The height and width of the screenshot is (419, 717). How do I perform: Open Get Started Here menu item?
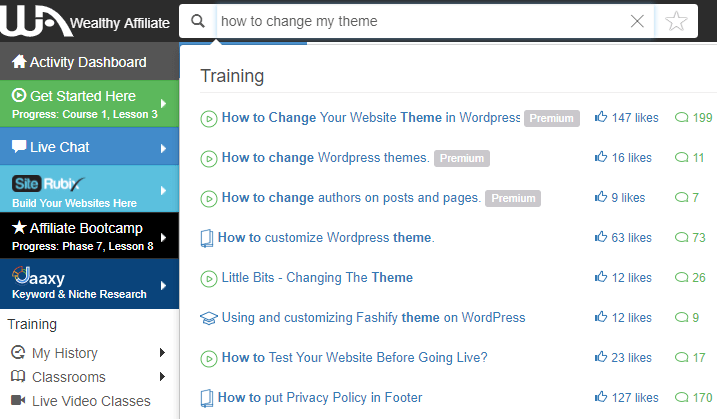click(89, 104)
